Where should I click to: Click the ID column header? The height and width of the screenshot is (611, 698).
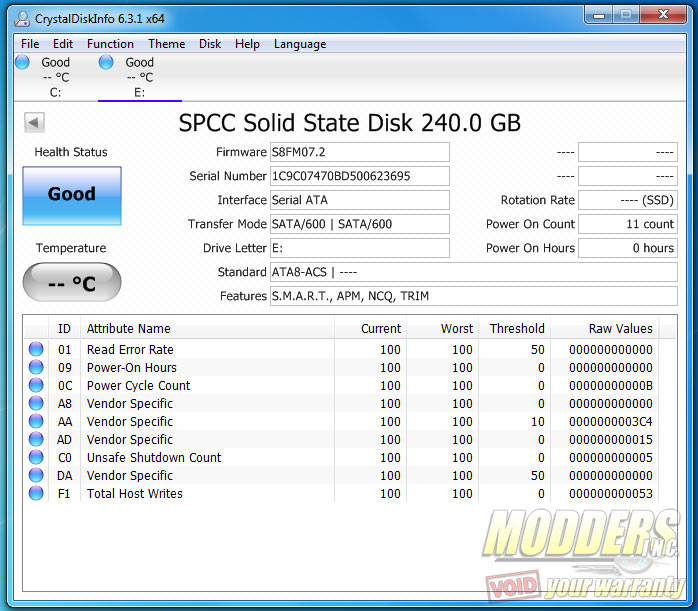64,328
